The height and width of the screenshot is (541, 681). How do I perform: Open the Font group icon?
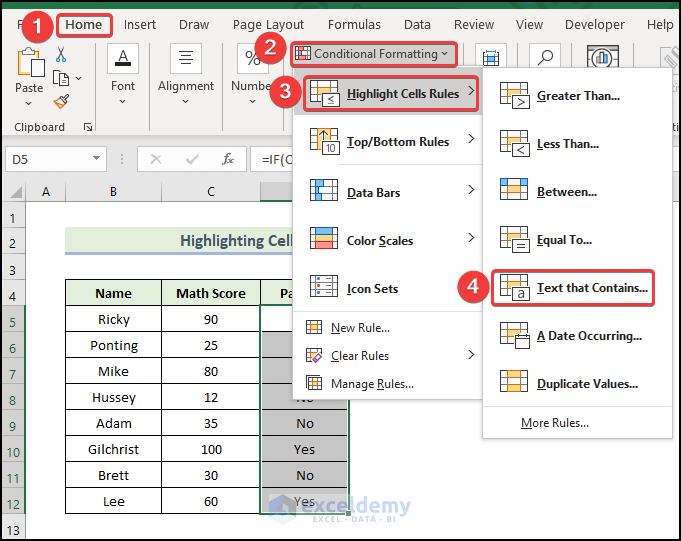(x=123, y=58)
